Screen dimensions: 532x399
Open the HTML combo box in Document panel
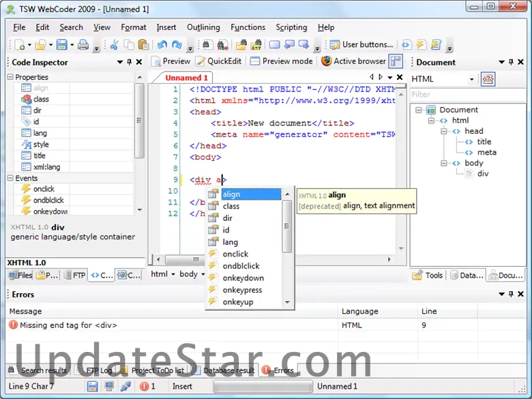pos(443,79)
